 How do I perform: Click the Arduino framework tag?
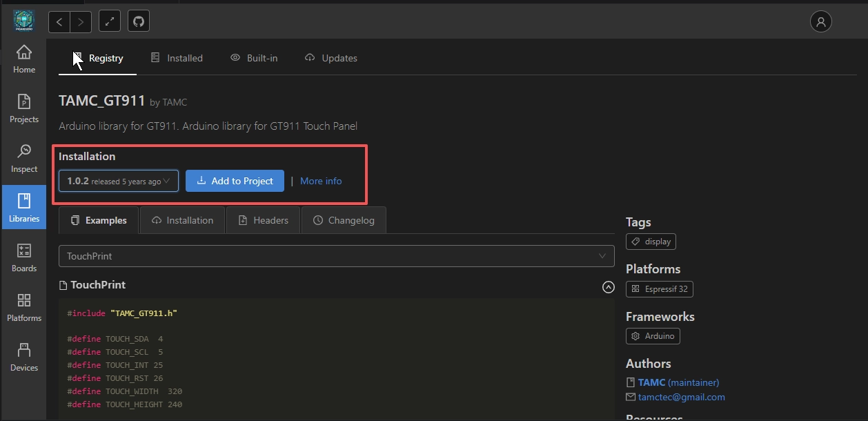[653, 335]
